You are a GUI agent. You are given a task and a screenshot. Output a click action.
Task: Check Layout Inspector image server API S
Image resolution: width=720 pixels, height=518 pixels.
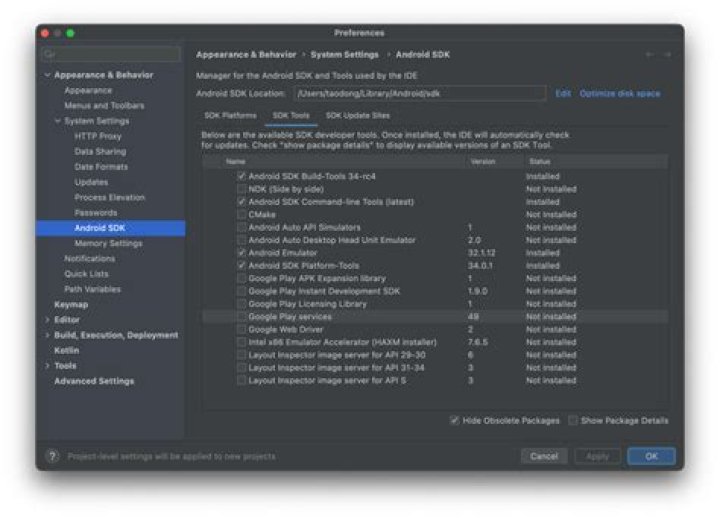click(242, 381)
